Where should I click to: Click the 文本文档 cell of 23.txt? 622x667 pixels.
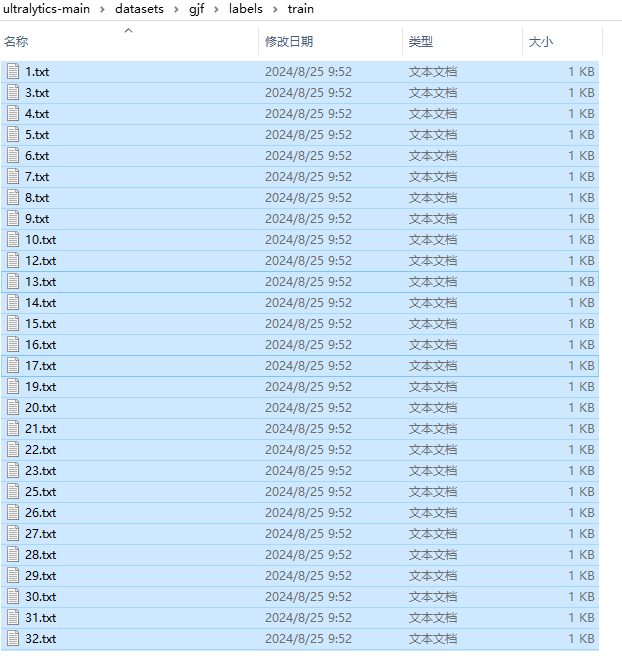[x=433, y=470]
